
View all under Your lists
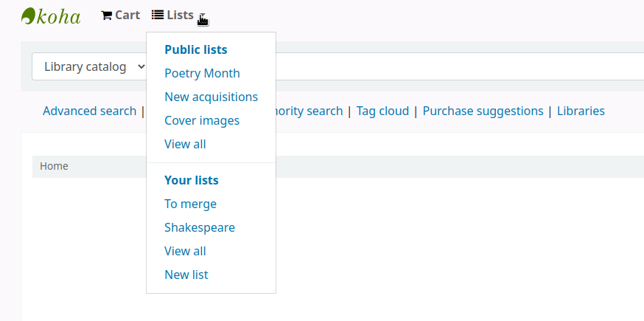tap(185, 252)
